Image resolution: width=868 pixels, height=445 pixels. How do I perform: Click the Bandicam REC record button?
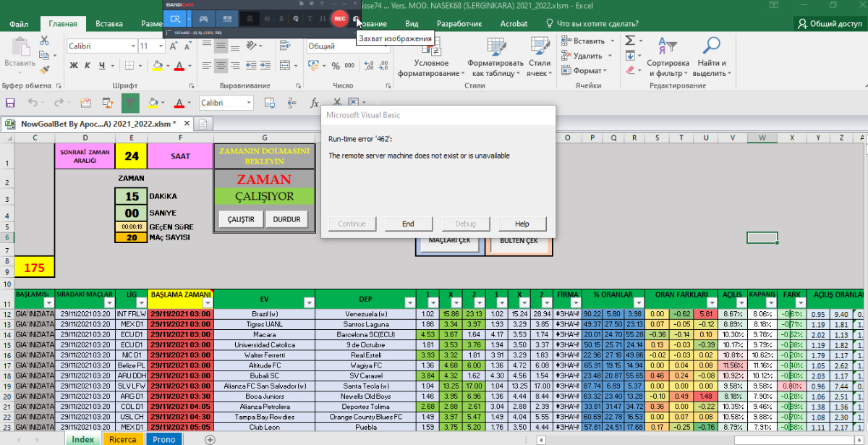[339, 18]
